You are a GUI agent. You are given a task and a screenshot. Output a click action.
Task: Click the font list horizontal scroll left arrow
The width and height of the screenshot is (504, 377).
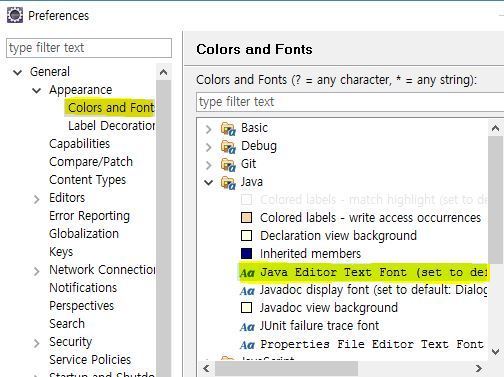[206, 368]
